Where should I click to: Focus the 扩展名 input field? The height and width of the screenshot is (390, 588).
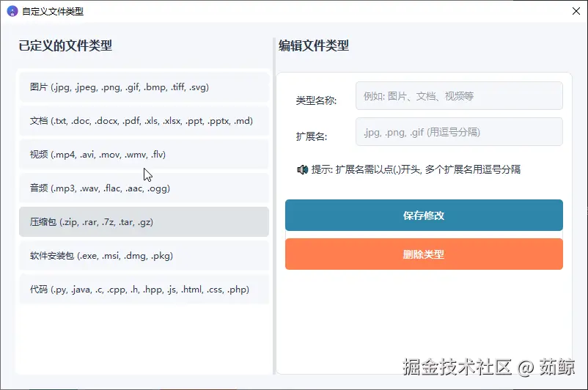tap(459, 132)
